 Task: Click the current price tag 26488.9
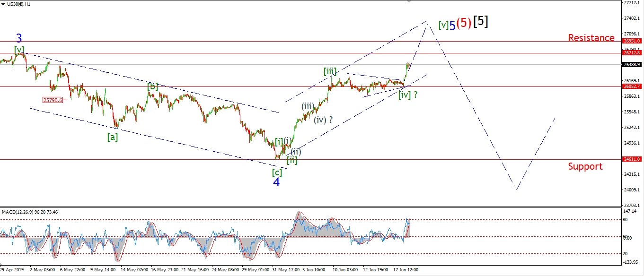pos(632,65)
